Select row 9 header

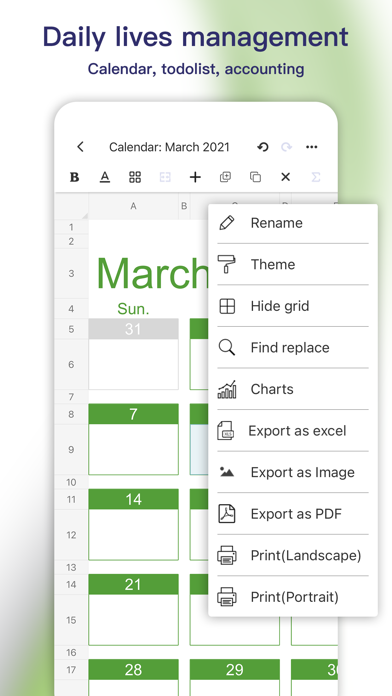[71, 450]
